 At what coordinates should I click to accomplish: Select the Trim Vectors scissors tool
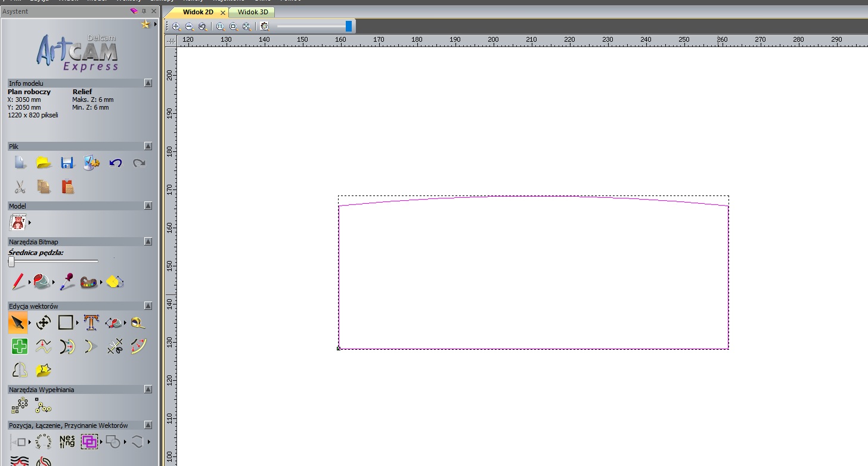[x=115, y=346]
